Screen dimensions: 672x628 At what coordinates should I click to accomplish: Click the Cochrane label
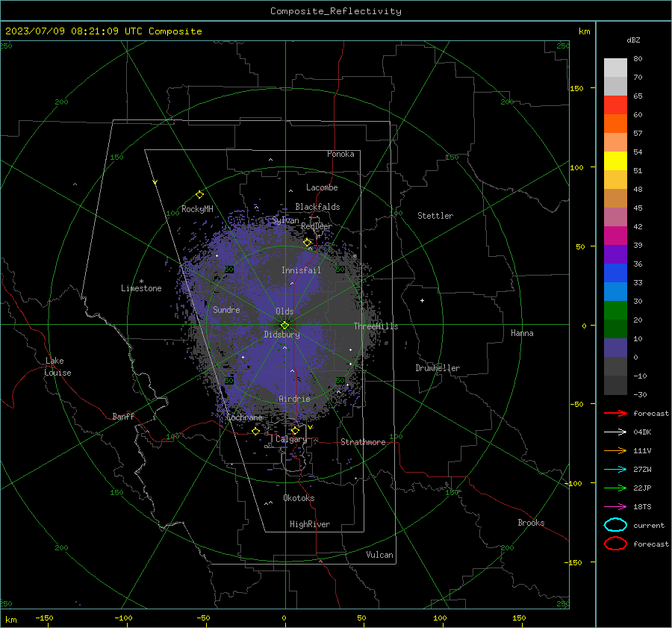[244, 417]
